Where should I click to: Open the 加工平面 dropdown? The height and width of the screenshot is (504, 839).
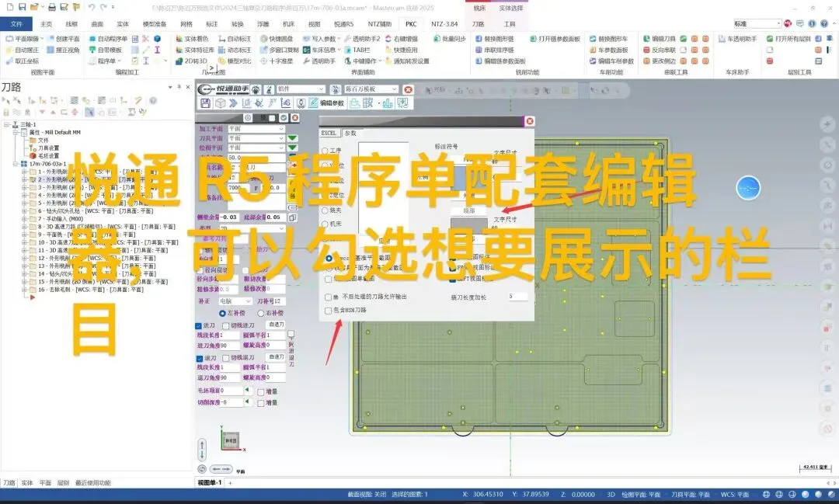256,129
